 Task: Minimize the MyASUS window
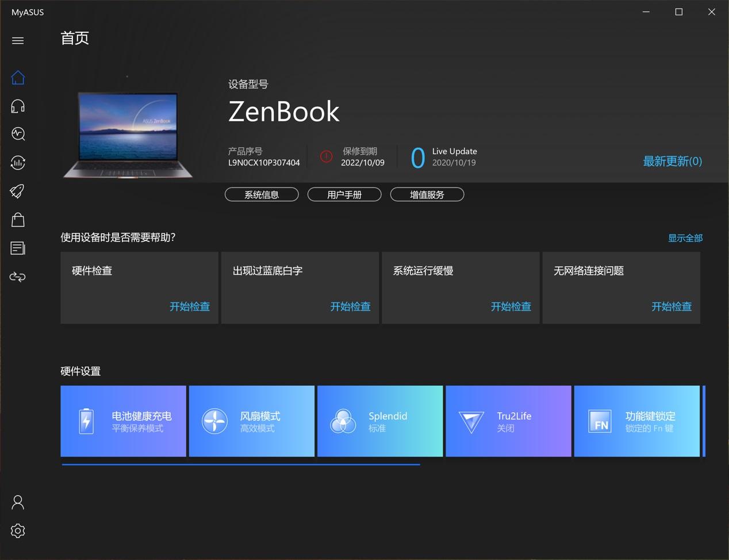pyautogui.click(x=646, y=12)
